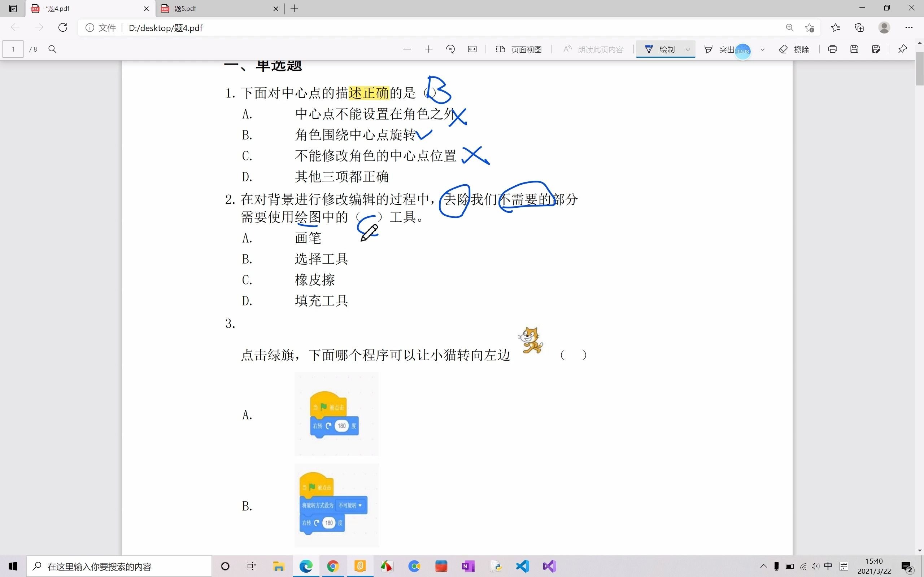
Task: Click the 页面视图 page view button
Action: 519,49
